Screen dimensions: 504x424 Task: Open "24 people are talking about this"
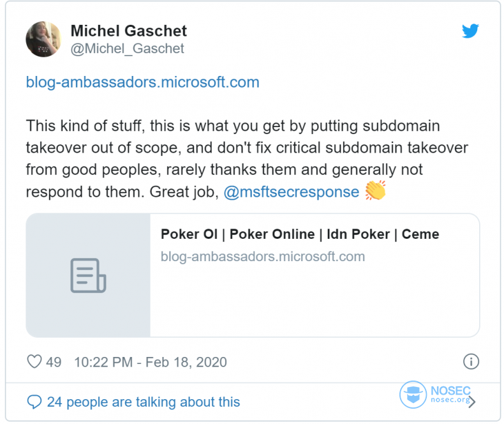pyautogui.click(x=144, y=402)
